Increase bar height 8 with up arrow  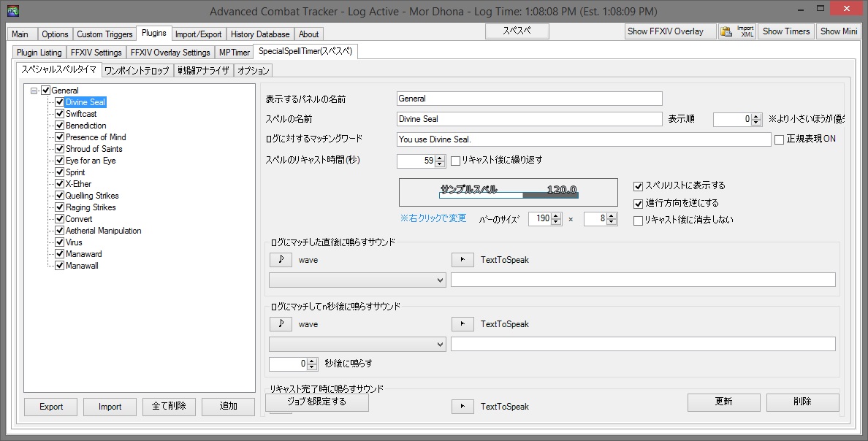(612, 216)
